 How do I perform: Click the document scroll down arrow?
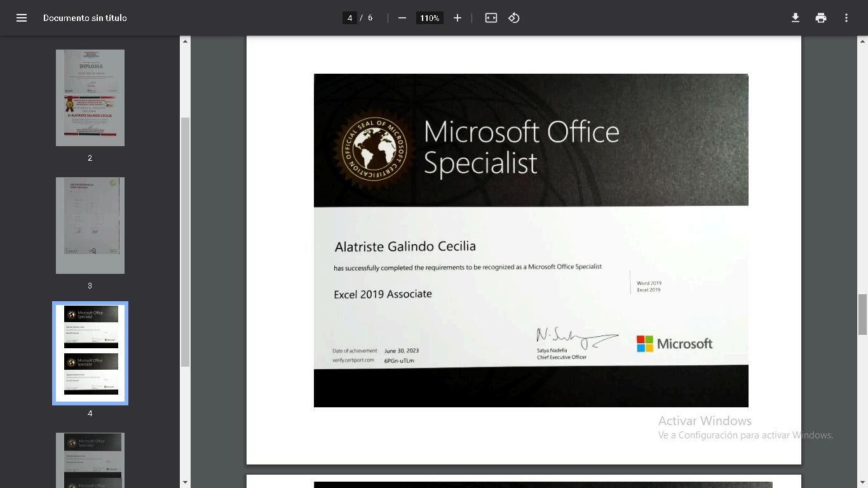click(862, 482)
